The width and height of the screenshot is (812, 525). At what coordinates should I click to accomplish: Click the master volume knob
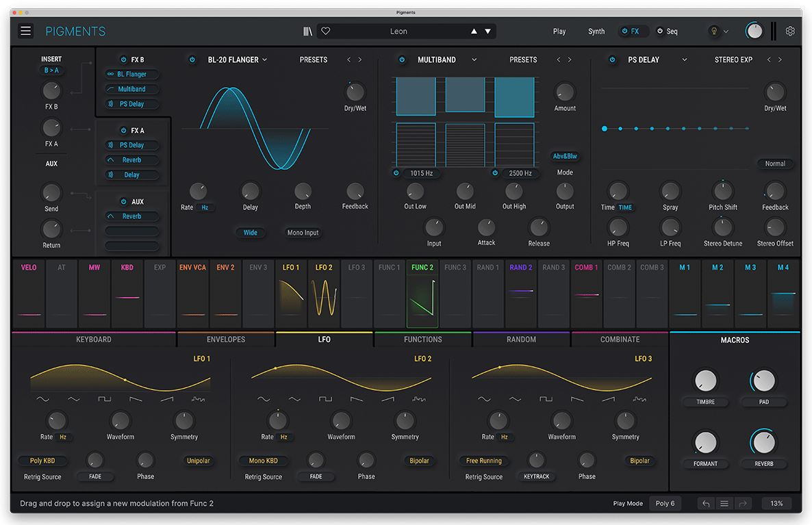coord(754,31)
